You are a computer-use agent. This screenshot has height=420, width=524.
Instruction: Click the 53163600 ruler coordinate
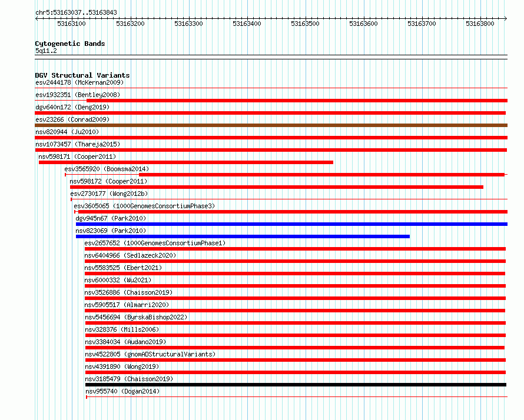click(x=363, y=24)
